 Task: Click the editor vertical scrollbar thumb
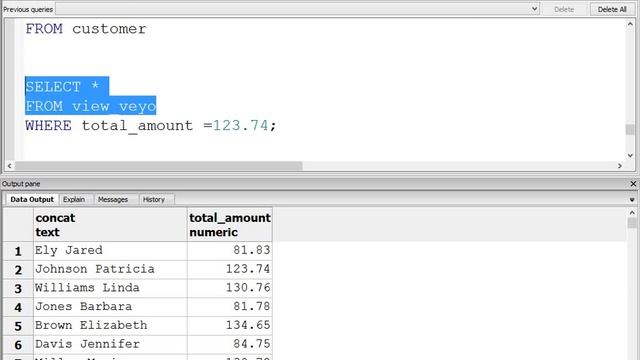[630, 130]
